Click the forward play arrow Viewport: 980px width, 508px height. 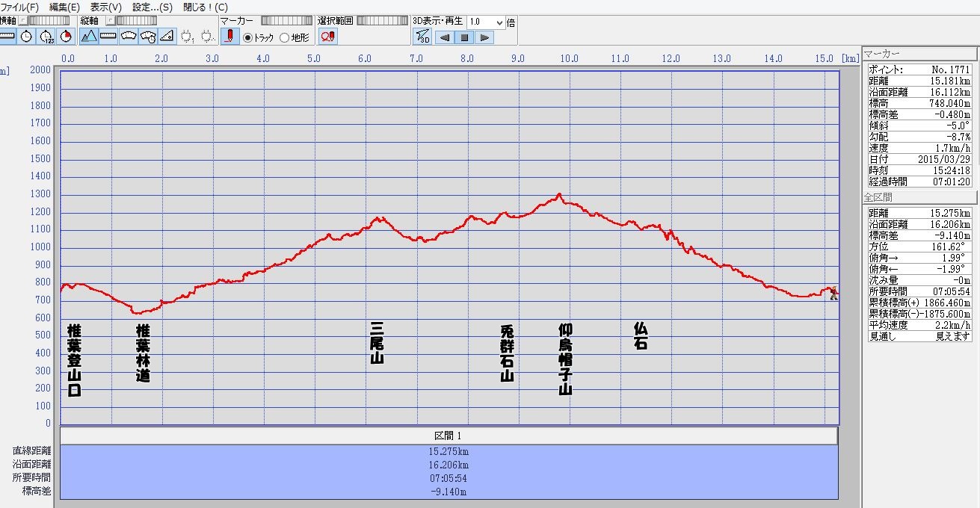point(483,37)
